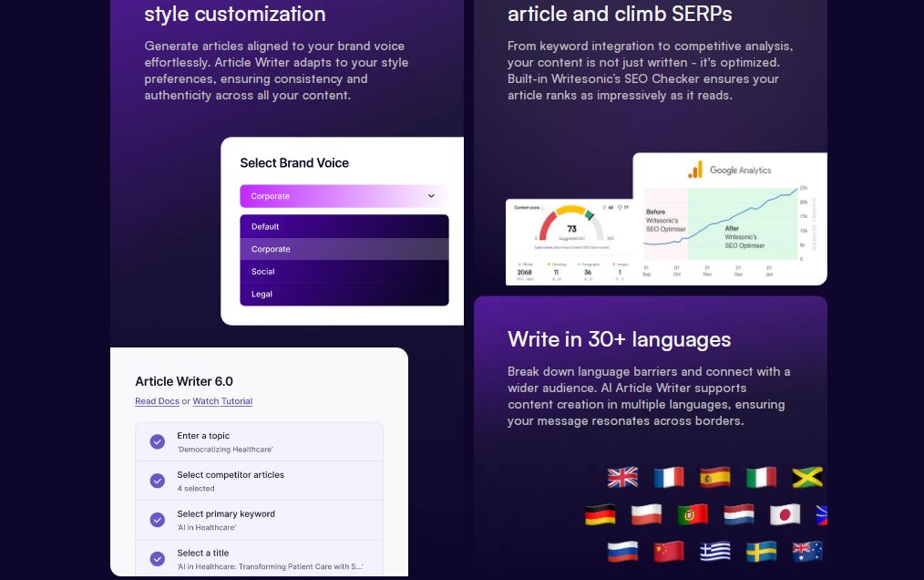
Task: Select Corporate option in the voice list
Action: [x=344, y=249]
